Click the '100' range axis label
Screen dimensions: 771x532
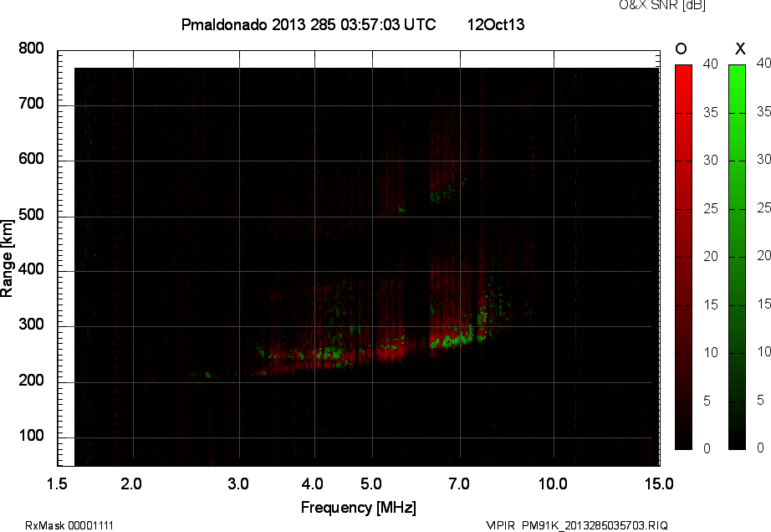coord(31,435)
